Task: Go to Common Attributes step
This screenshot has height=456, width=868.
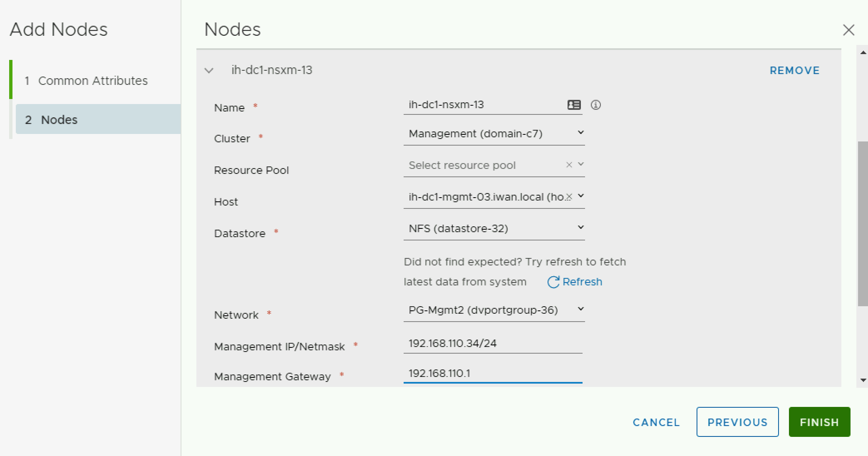Action: tap(92, 81)
